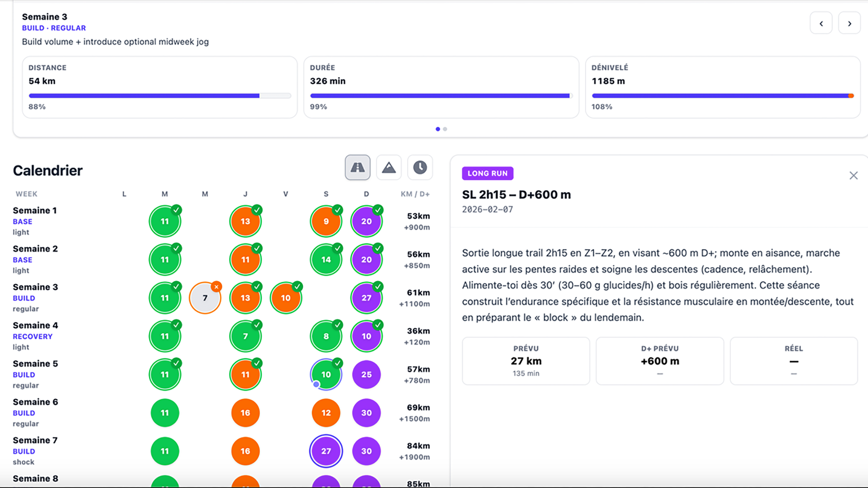Viewport: 868px width, 488px height.
Task: Select the Semaine 2 row label
Action: point(35,249)
